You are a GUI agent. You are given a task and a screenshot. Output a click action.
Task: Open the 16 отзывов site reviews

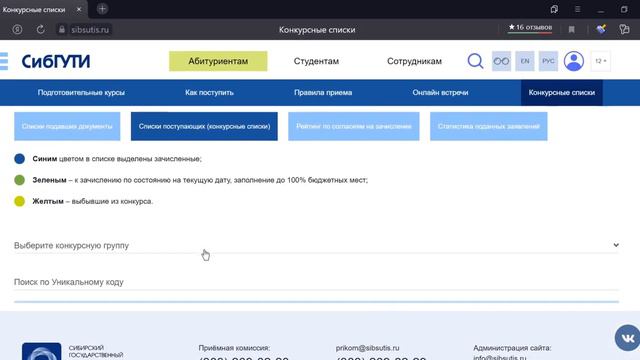530,27
